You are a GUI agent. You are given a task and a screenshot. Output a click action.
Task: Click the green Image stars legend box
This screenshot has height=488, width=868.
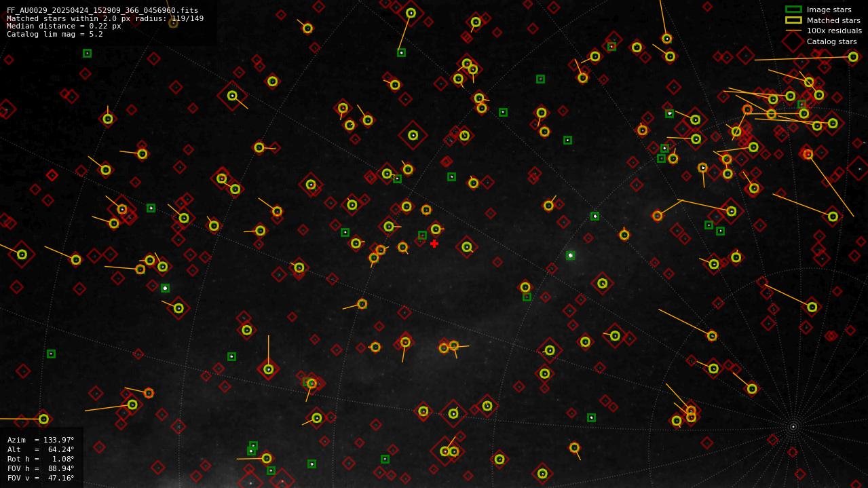pyautogui.click(x=793, y=10)
